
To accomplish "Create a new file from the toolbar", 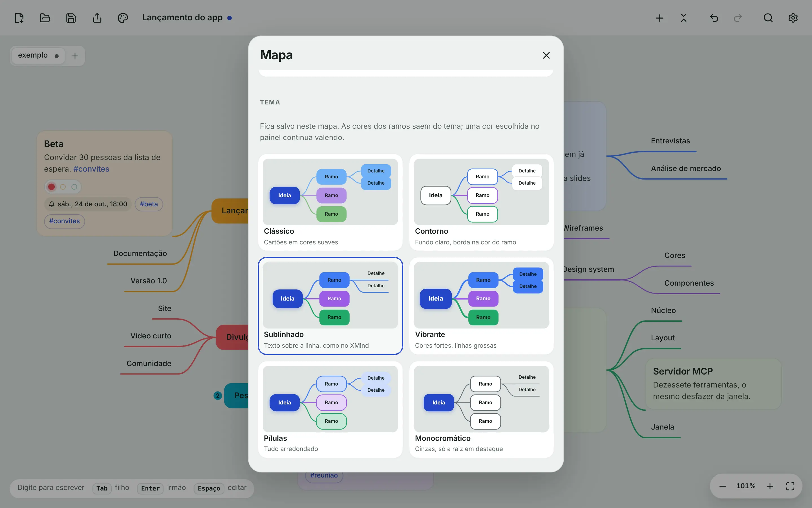I will [19, 18].
